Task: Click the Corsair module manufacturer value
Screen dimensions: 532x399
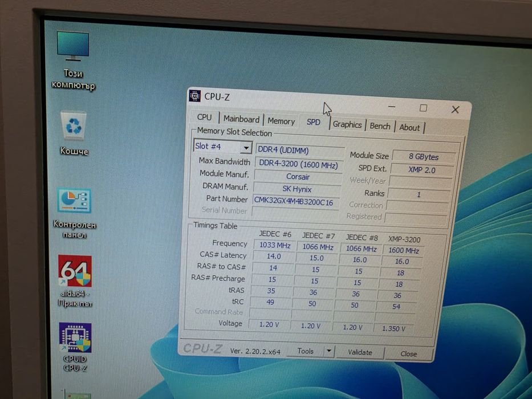Action: pos(298,177)
